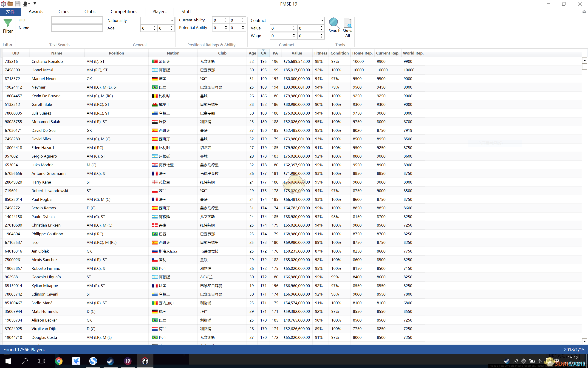Increase minimum Current Ability spinner
The width and height of the screenshot is (588, 368).
point(226,19)
